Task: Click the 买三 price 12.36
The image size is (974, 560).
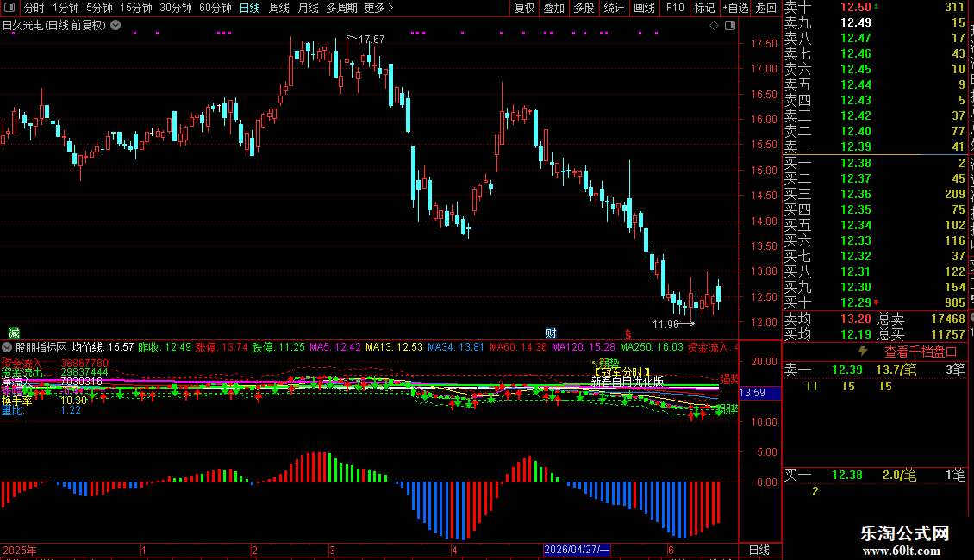Action: [x=855, y=194]
